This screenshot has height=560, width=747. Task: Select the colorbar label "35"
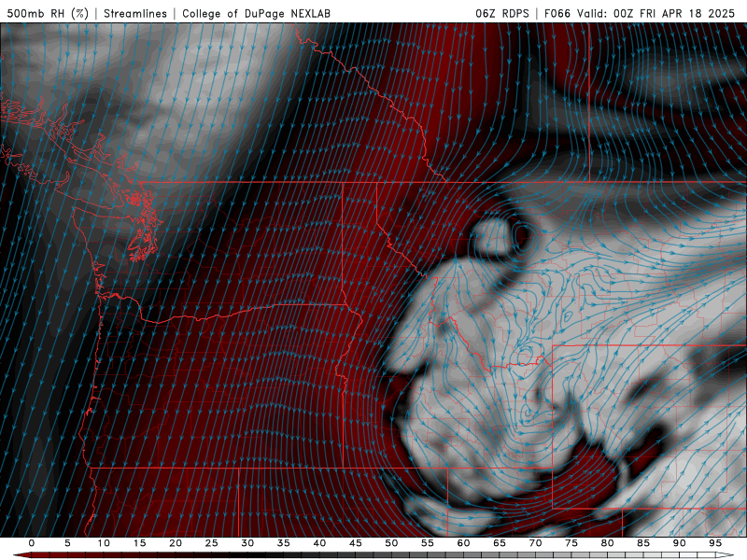coord(284,543)
